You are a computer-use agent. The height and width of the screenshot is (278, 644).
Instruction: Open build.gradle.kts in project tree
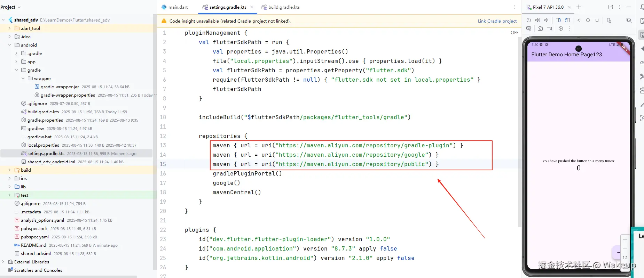pos(43,112)
